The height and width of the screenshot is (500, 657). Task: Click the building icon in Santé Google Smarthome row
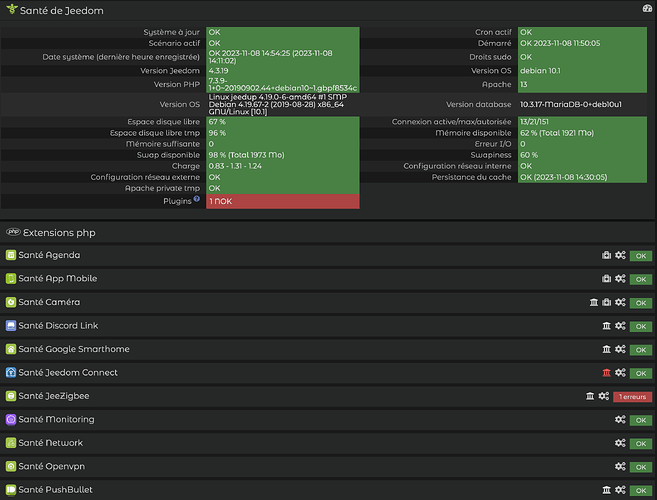[606, 349]
